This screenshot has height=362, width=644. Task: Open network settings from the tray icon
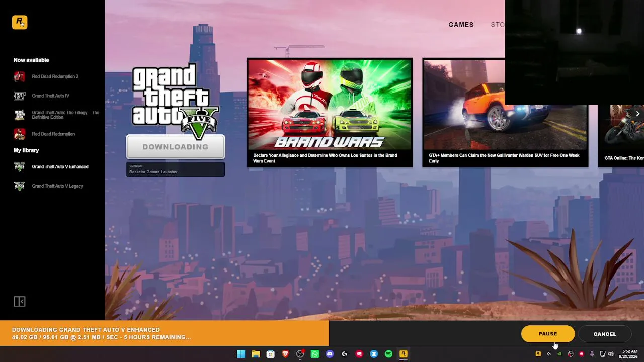coord(602,354)
